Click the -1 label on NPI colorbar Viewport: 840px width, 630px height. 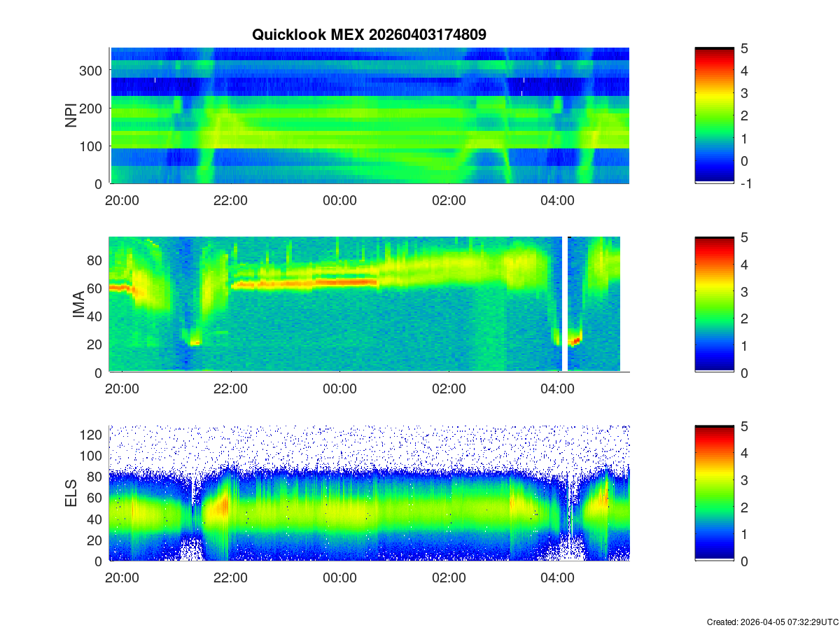tap(744, 183)
